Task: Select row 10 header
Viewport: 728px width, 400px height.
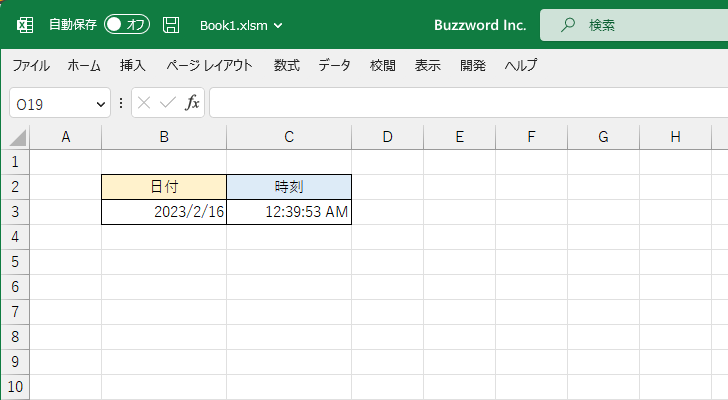Action: [x=15, y=387]
